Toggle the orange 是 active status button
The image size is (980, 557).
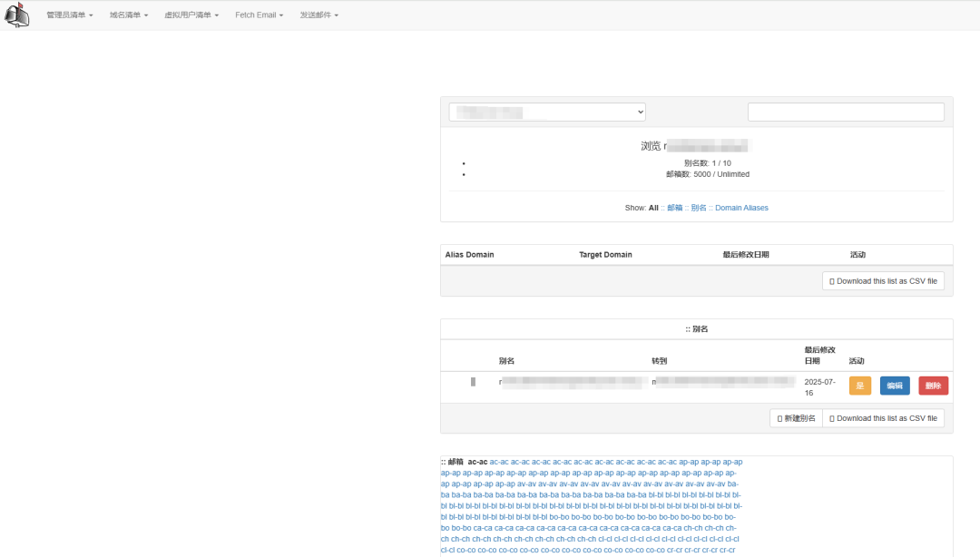click(859, 386)
